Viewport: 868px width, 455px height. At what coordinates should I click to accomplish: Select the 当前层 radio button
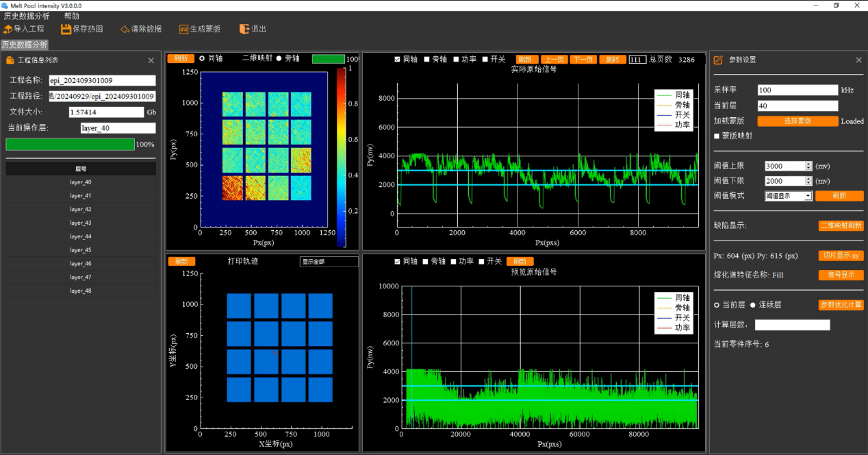(717, 305)
